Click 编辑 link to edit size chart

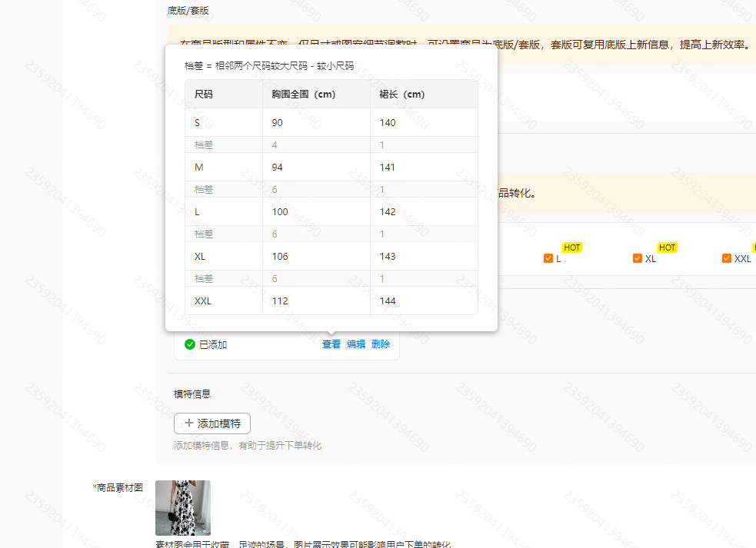tap(356, 344)
